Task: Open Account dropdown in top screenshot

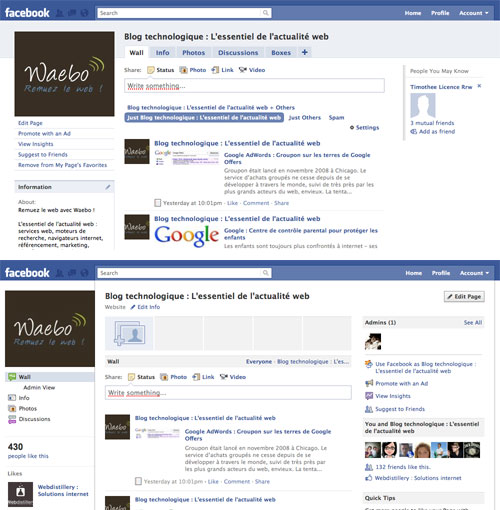Action: tap(473, 13)
